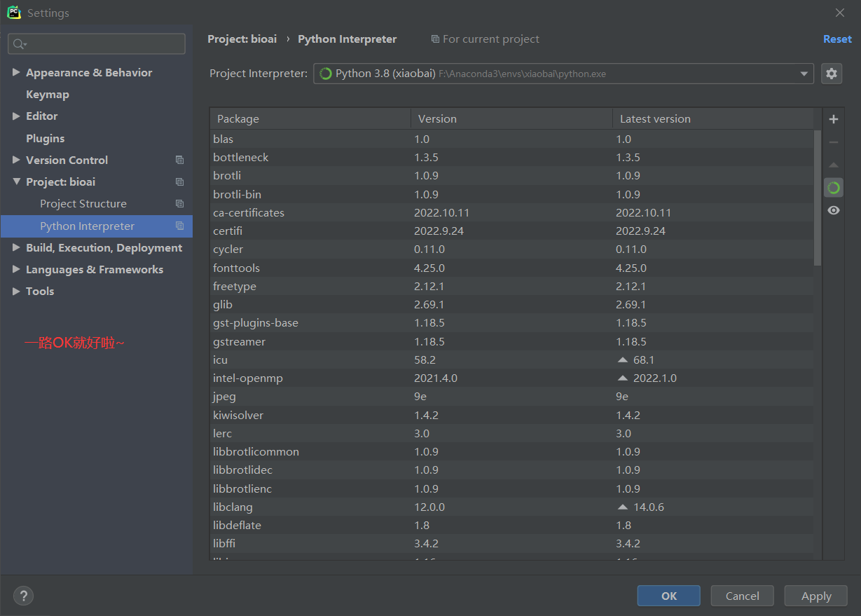Select the blas package row
Image resolution: width=861 pixels, height=616 pixels.
(x=512, y=139)
